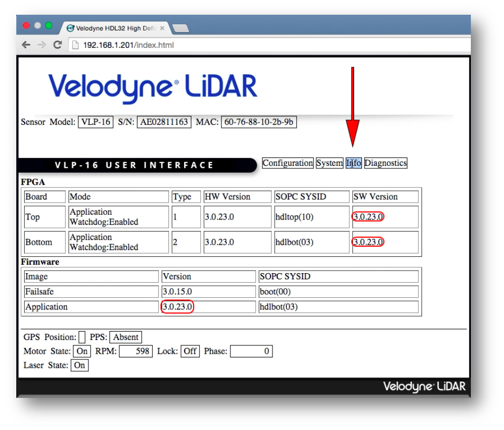Click the Top row SW Version 3.0.23.0
This screenshot has width=504, height=430.
(x=368, y=217)
